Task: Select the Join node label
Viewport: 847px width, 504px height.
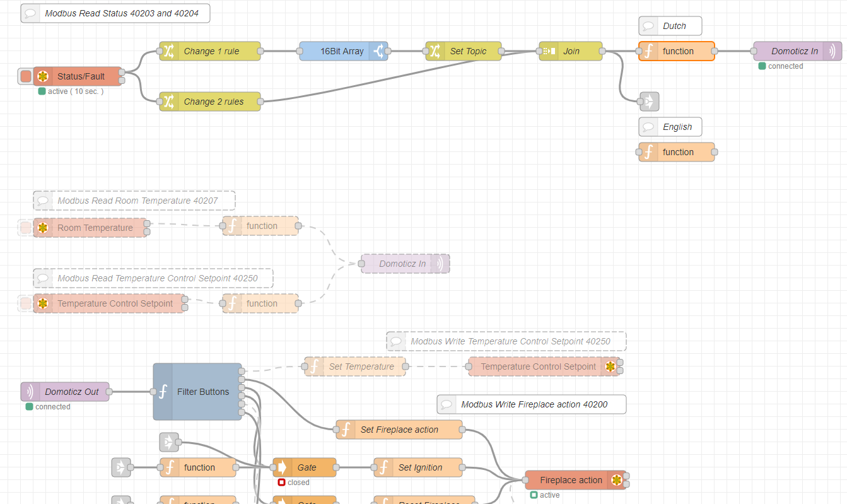Action: pyautogui.click(x=571, y=51)
